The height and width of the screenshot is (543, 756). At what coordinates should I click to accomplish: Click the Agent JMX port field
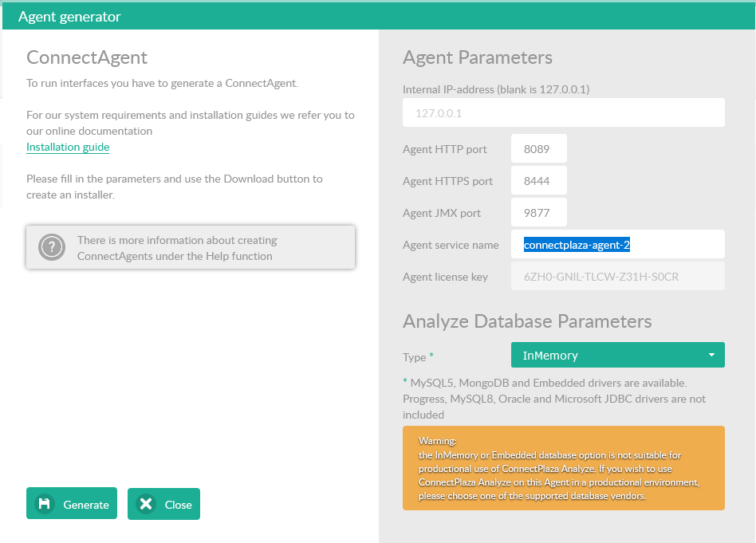pos(539,213)
